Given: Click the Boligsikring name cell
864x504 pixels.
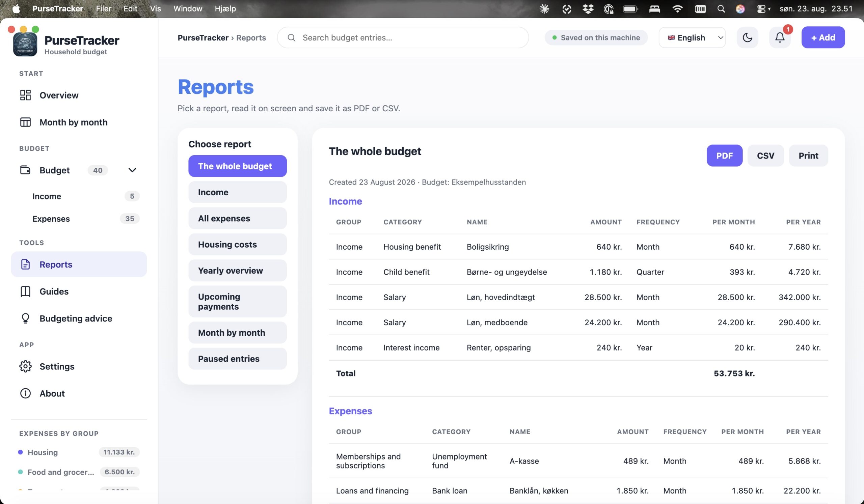Looking at the screenshot, I should tap(488, 247).
